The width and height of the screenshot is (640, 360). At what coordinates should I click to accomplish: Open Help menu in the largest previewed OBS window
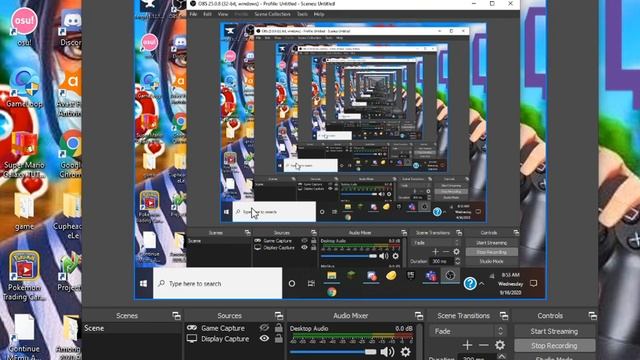click(319, 14)
